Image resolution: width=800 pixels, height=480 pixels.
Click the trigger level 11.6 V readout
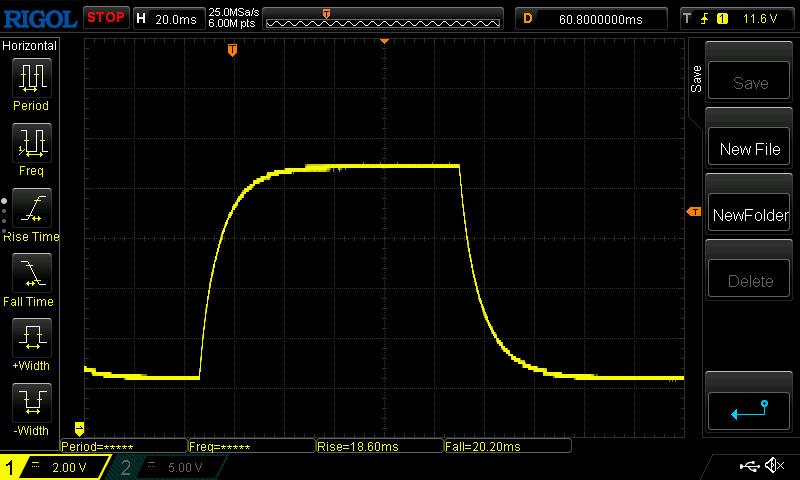click(x=760, y=19)
